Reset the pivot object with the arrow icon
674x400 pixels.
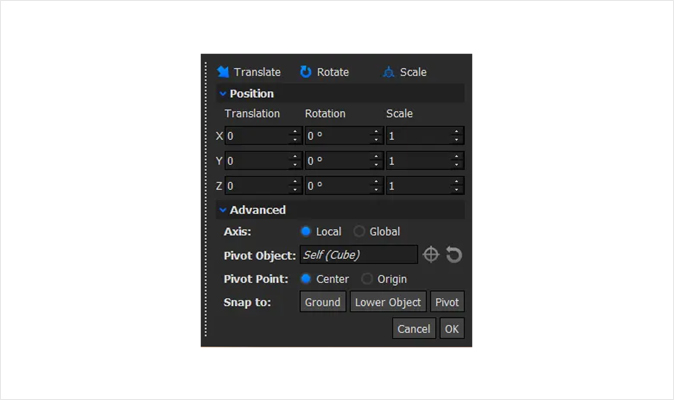[454, 255]
